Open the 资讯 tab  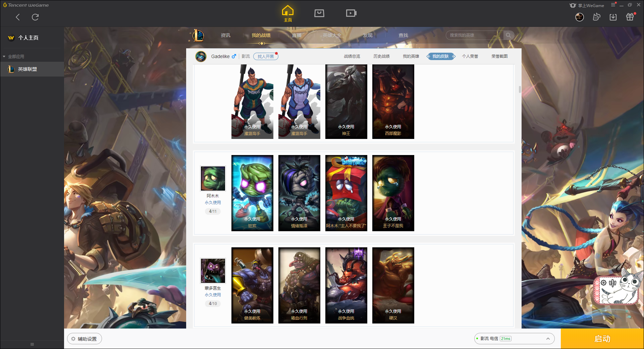tap(225, 35)
